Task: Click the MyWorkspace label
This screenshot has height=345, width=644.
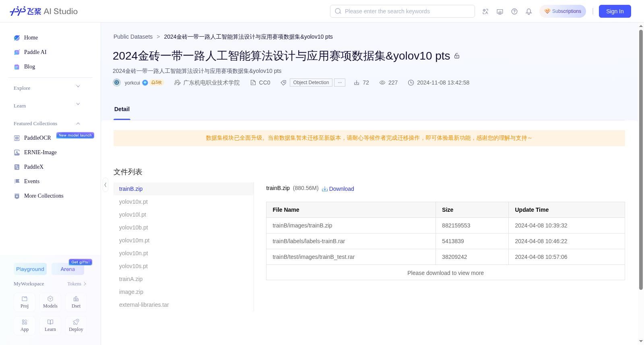Action: click(29, 284)
